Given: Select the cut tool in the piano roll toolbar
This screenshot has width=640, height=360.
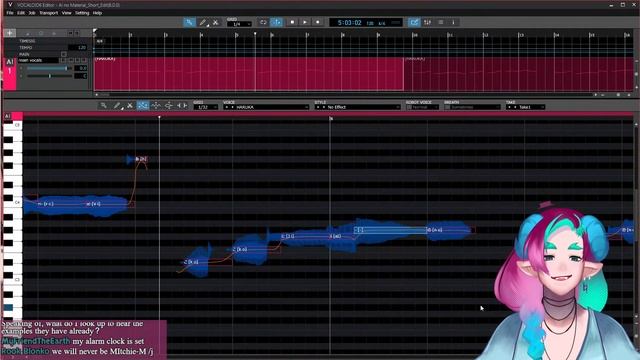Looking at the screenshot, I should click(x=129, y=106).
